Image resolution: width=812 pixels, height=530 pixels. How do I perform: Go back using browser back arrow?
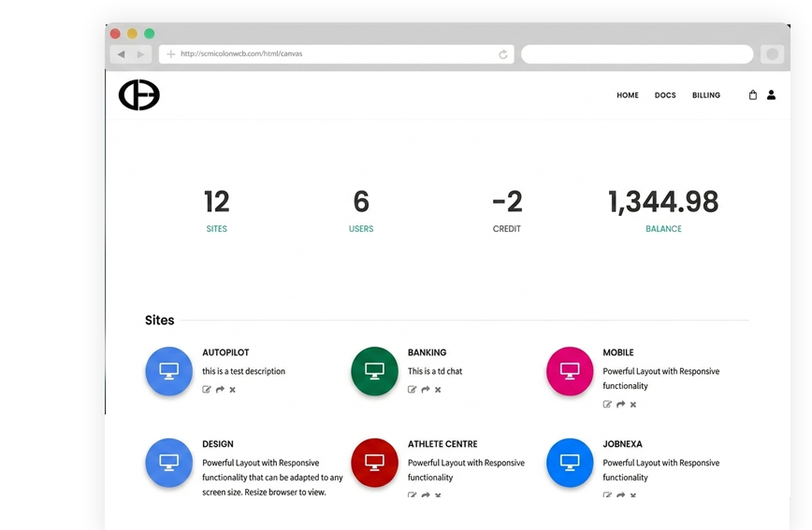coord(122,54)
